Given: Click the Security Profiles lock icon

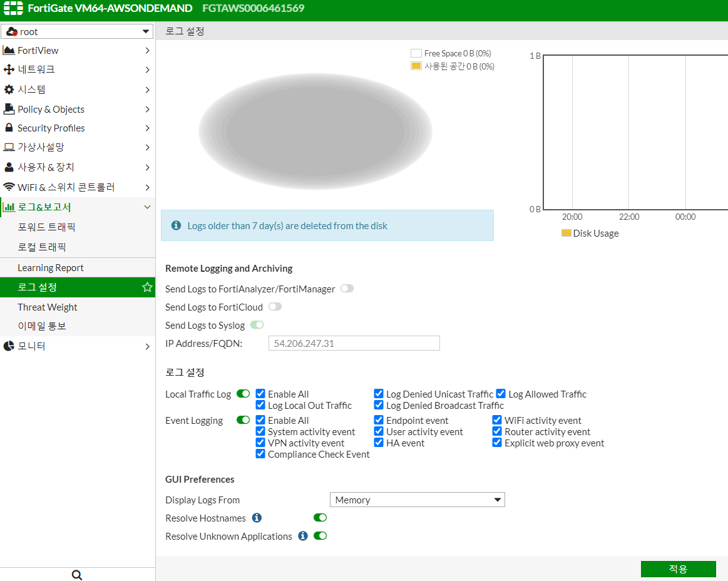Looking at the screenshot, I should tap(9, 128).
